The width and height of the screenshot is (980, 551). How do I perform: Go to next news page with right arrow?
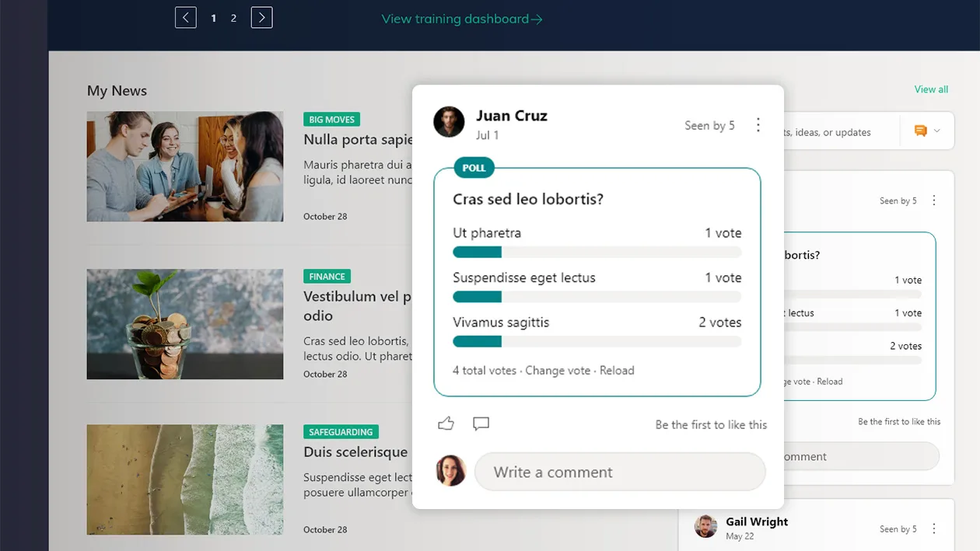click(x=261, y=16)
